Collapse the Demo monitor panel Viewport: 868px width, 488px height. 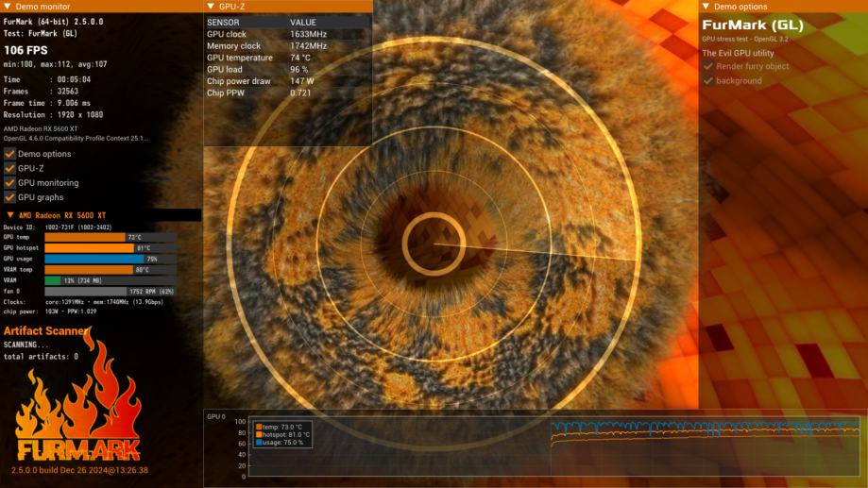pyautogui.click(x=8, y=7)
